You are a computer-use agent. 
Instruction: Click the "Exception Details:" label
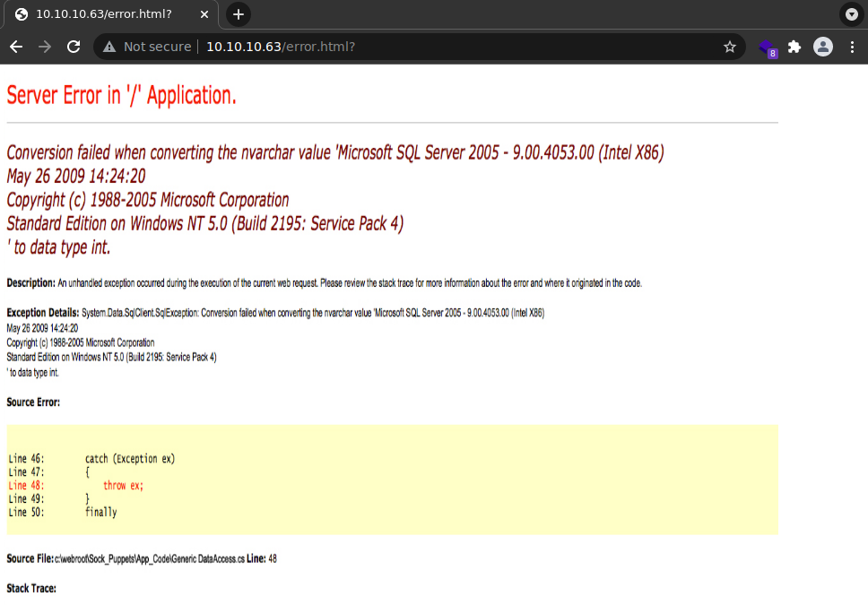(42, 313)
